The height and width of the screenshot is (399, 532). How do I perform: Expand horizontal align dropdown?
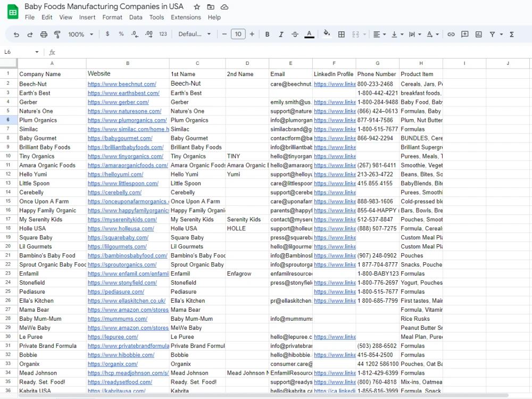[x=385, y=34]
